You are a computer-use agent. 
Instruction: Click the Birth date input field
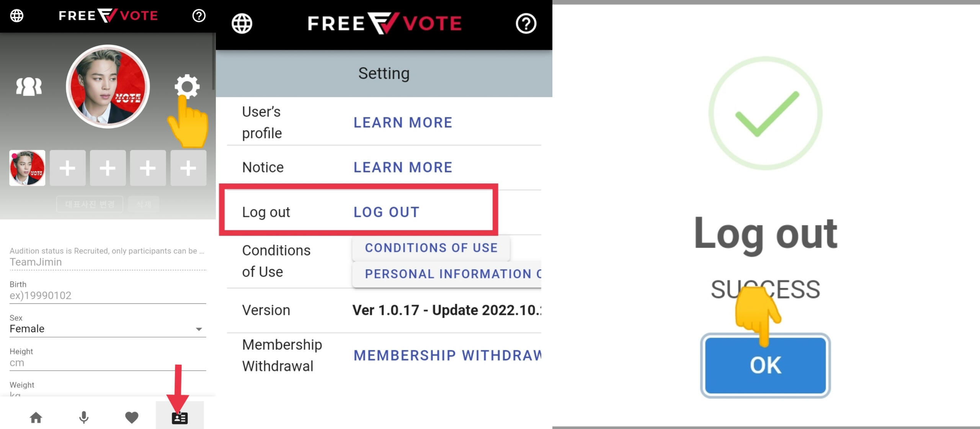tap(108, 295)
